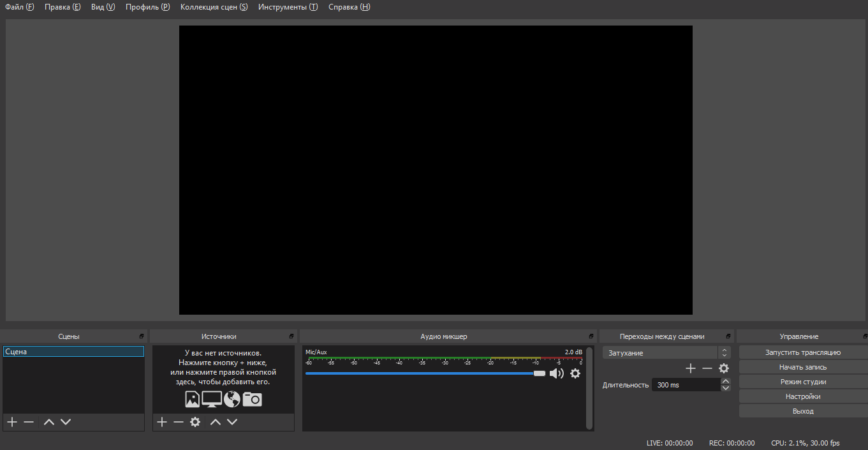Add a new scene transition with plus

click(690, 368)
